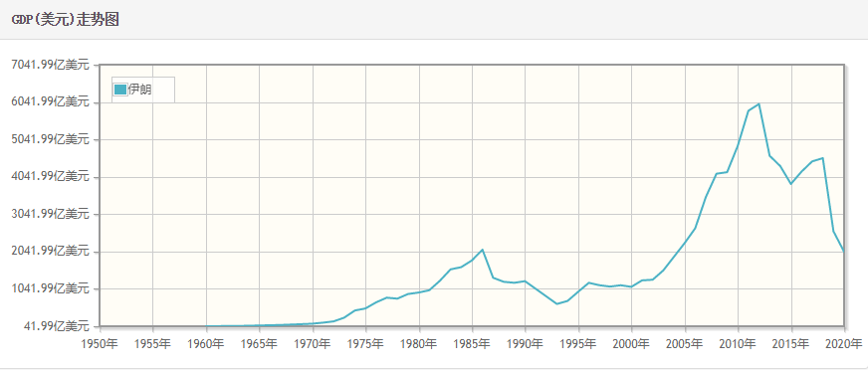Click the 3041.99亿美元 y-axis label
The width and height of the screenshot is (868, 370).
click(50, 214)
